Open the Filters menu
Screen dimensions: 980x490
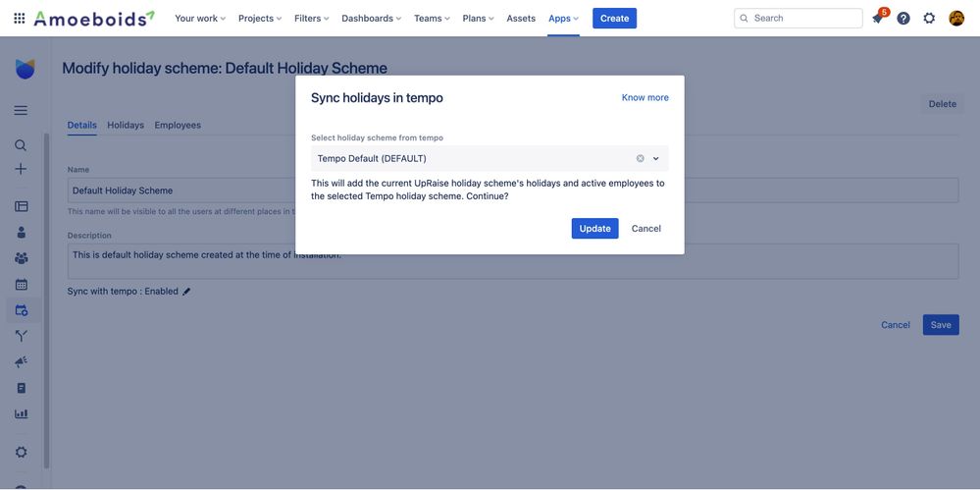click(x=311, y=18)
